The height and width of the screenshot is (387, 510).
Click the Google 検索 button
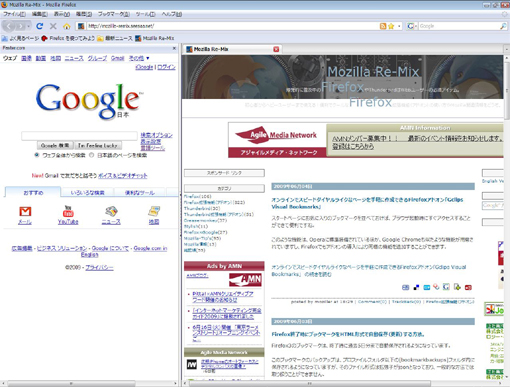pyautogui.click(x=55, y=145)
